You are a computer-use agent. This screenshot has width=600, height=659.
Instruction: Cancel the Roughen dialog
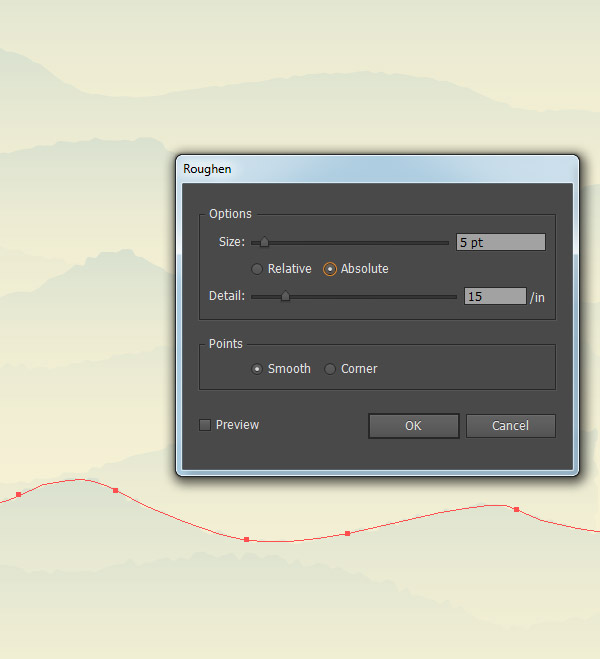511,426
